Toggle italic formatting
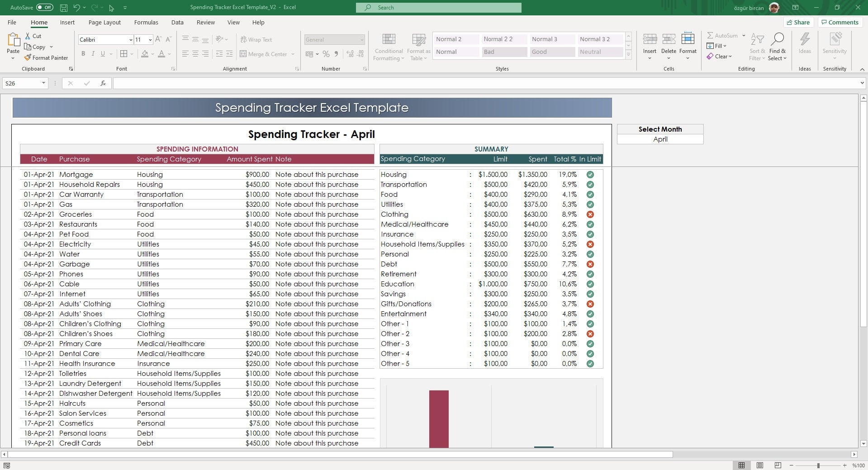This screenshot has width=868, height=470. point(93,54)
